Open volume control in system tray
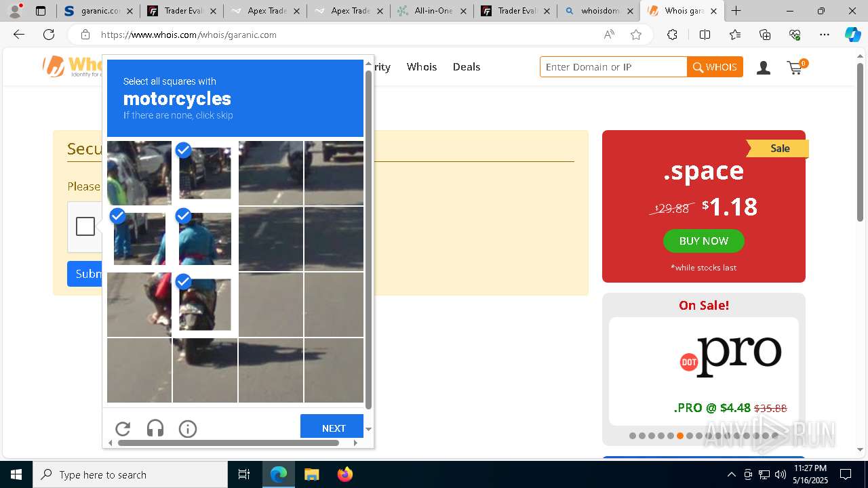This screenshot has height=488, width=868. pyautogui.click(x=781, y=474)
